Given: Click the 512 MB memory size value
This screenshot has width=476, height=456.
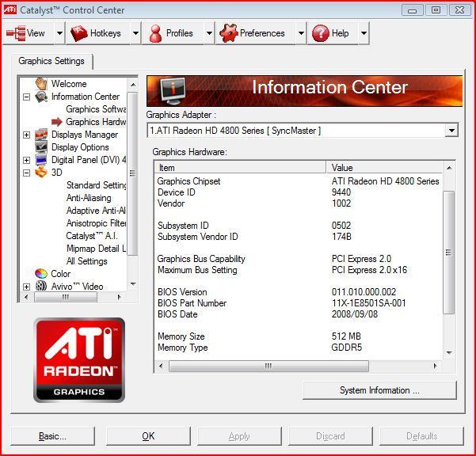Looking at the screenshot, I should [346, 336].
